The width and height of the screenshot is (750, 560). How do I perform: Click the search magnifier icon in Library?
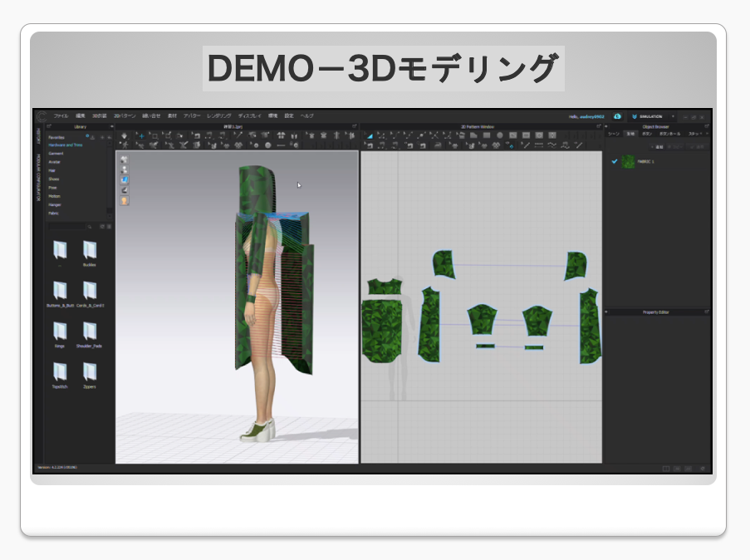pos(91,226)
